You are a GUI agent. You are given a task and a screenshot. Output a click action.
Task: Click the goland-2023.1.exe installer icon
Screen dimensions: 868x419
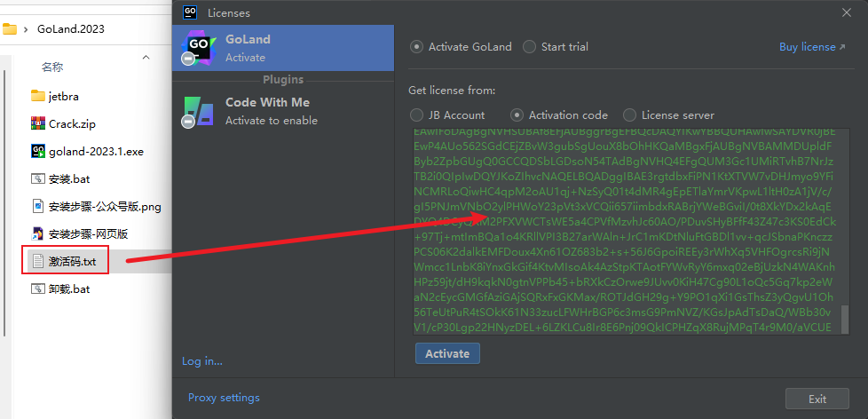[37, 151]
